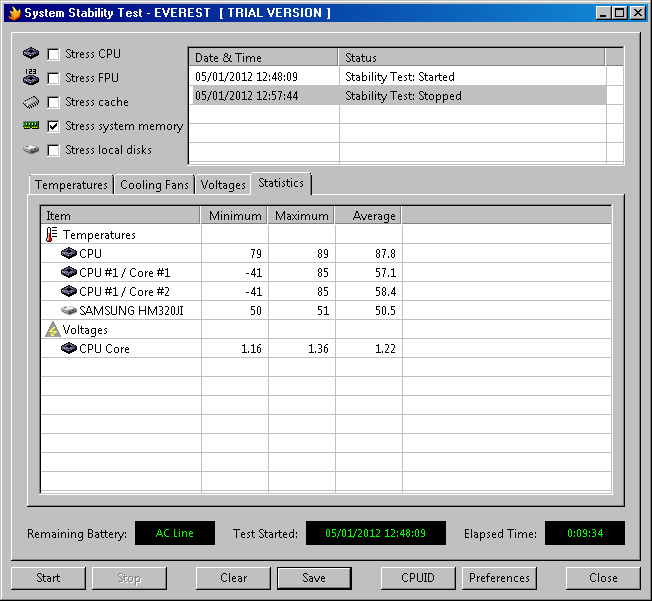
Task: Click the chip icon next to CPU Core
Action: (68, 349)
